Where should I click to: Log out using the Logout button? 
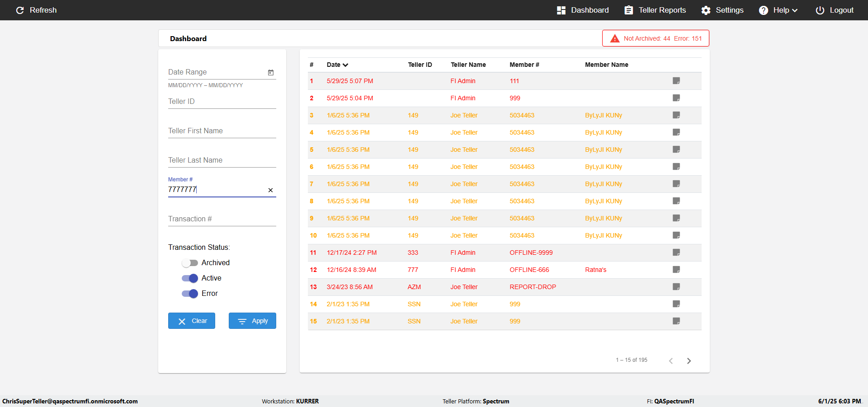point(835,10)
